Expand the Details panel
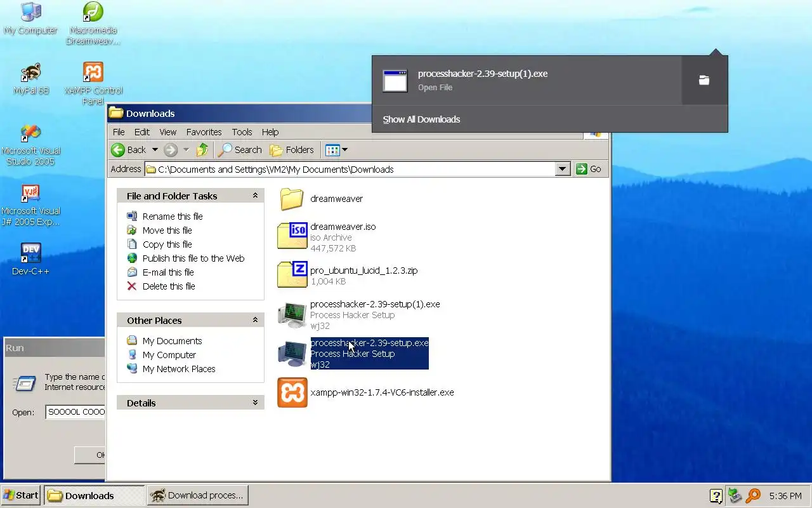 click(x=255, y=403)
